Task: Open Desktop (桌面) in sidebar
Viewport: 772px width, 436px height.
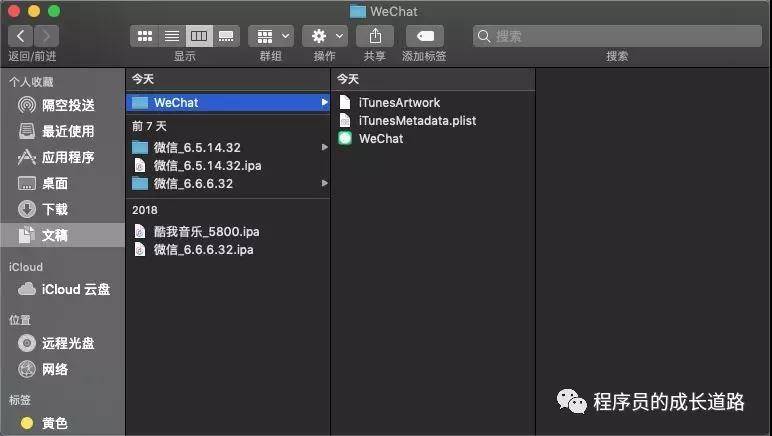Action: coord(63,183)
